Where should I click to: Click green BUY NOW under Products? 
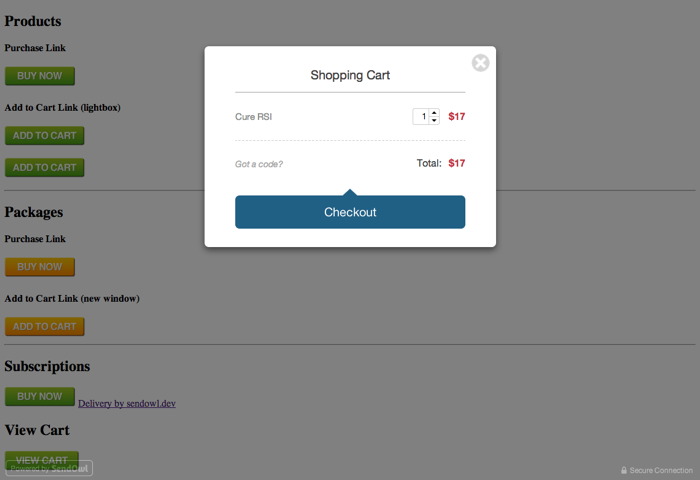(x=40, y=76)
